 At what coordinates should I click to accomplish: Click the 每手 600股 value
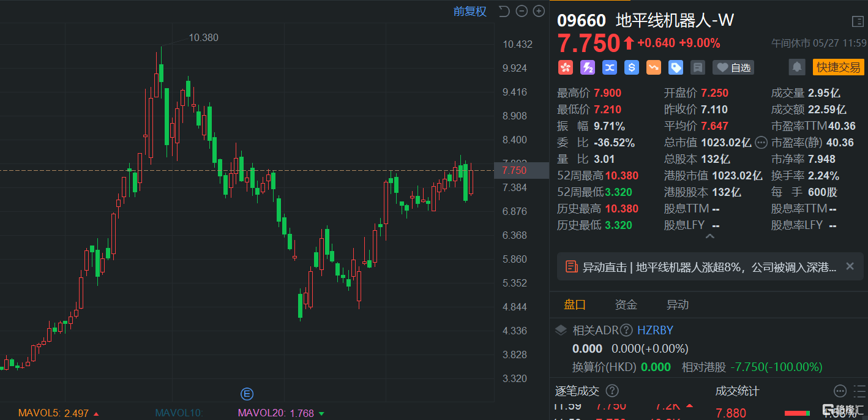pyautogui.click(x=822, y=192)
